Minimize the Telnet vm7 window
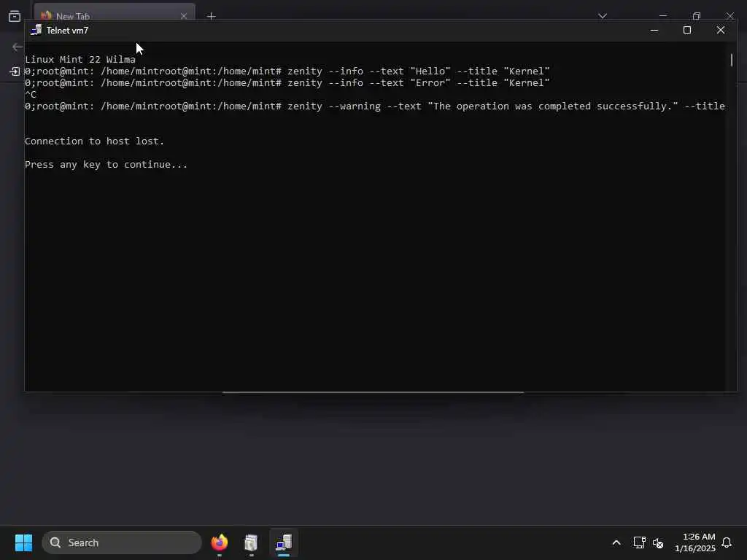 tap(654, 30)
